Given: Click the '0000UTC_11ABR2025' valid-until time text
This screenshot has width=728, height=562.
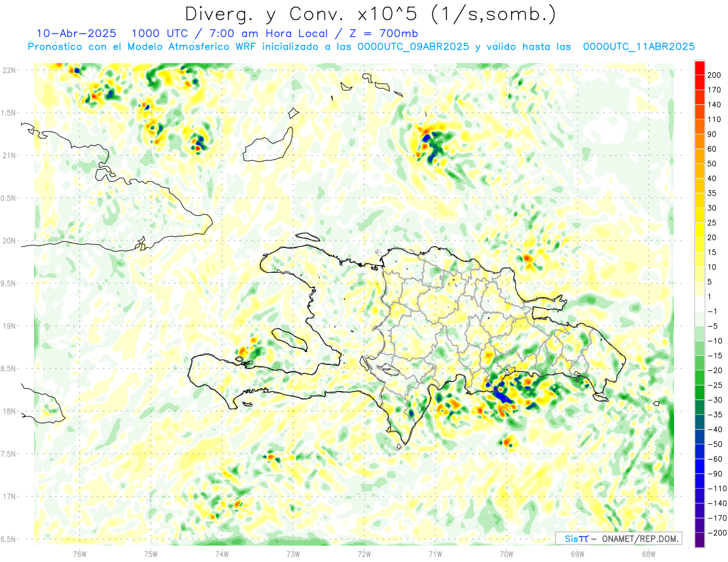Looking at the screenshot, I should point(638,47).
